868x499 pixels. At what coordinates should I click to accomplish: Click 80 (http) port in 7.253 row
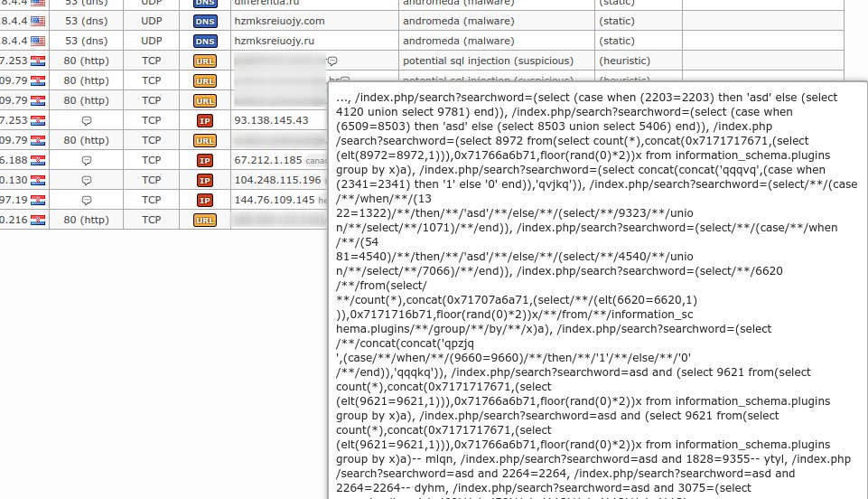[x=86, y=61]
